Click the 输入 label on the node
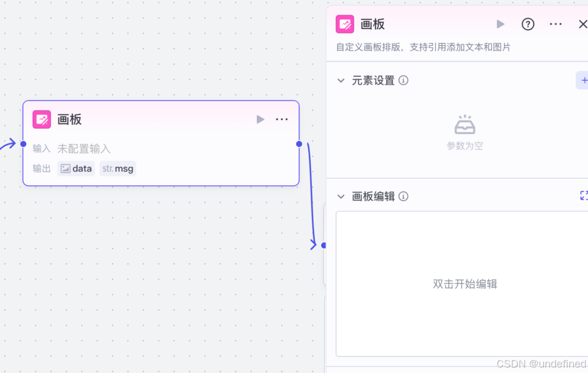This screenshot has width=588, height=373. tap(41, 148)
